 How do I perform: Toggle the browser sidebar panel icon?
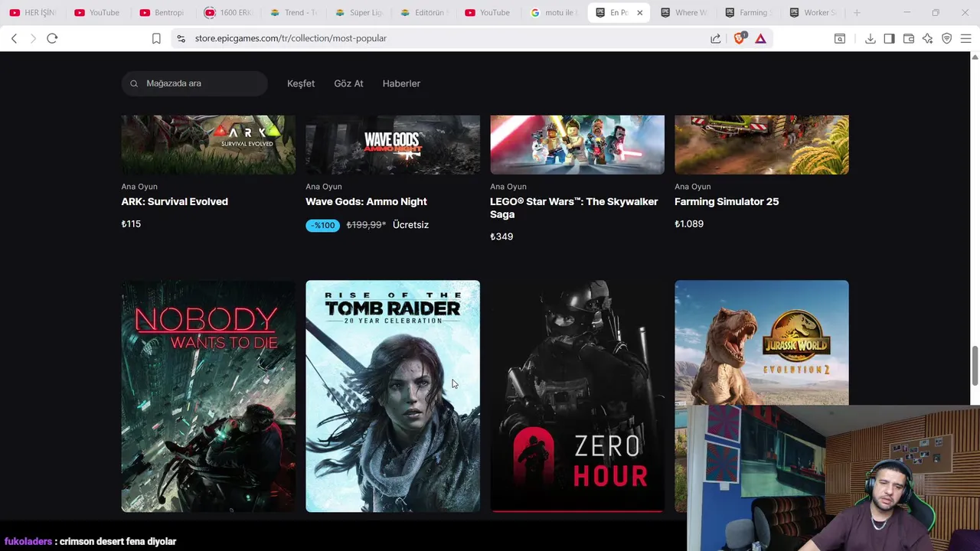point(889,38)
